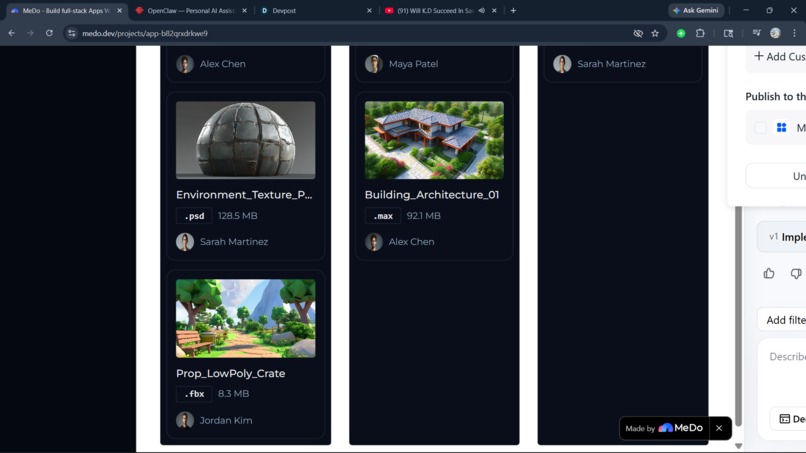Open the Chrome three-dot menu
The height and width of the screenshot is (453, 806).
click(794, 33)
